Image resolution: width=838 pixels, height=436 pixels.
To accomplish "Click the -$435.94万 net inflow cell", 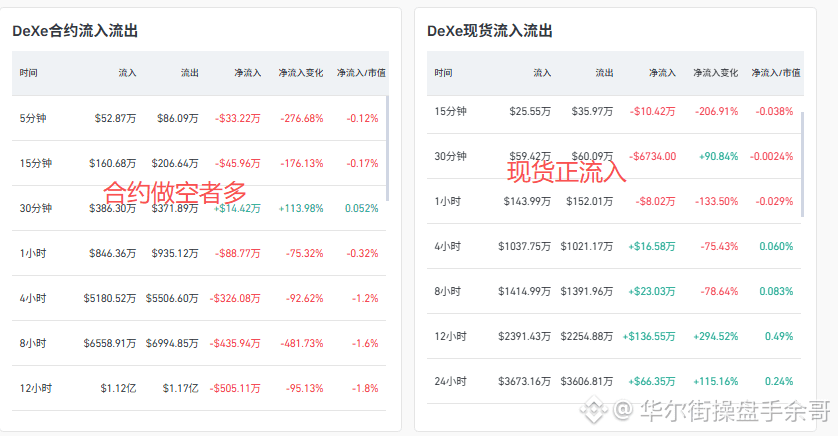I will pos(235,343).
